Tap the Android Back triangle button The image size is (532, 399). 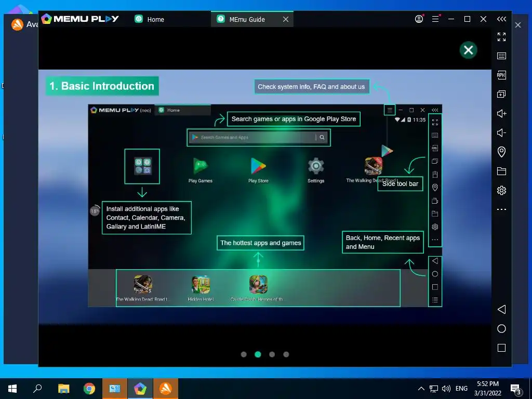[501, 309]
